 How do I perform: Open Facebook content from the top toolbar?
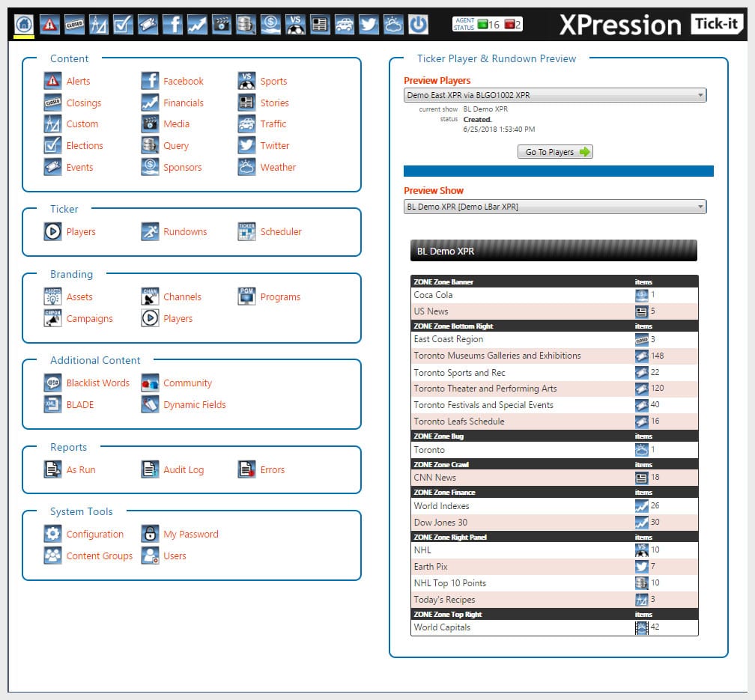[172, 24]
